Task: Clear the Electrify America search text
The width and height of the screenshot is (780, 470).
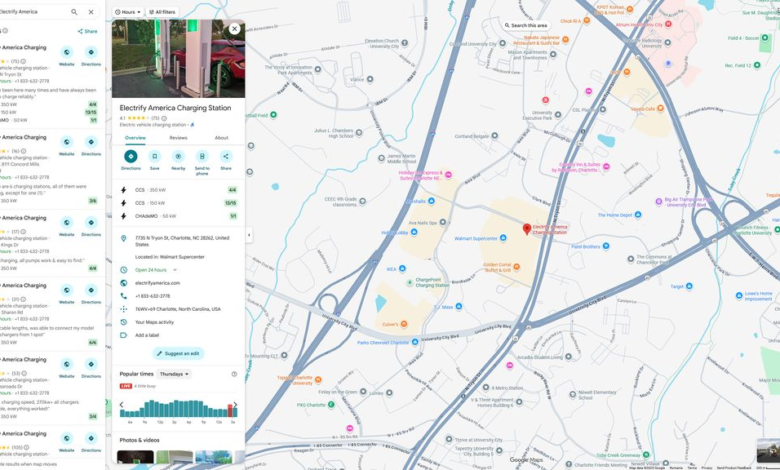Action: [91, 12]
